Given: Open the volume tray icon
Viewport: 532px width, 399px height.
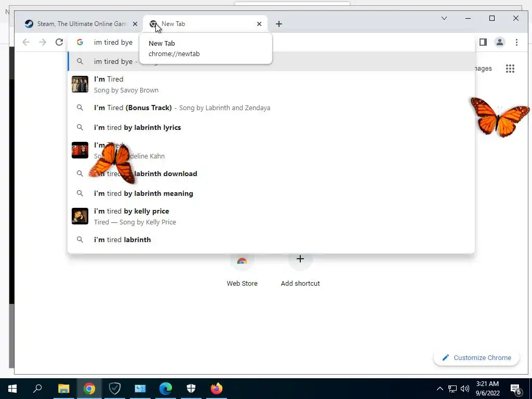Looking at the screenshot, I should [x=465, y=389].
